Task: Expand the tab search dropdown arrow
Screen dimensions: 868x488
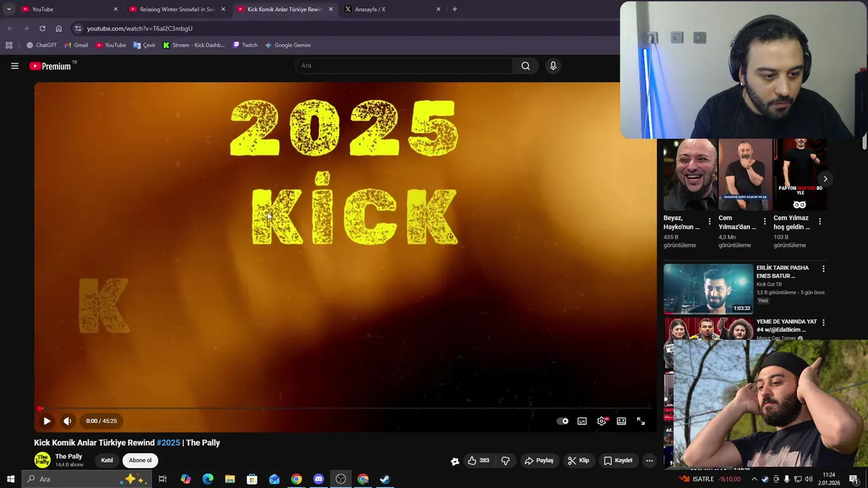Action: pos(9,9)
